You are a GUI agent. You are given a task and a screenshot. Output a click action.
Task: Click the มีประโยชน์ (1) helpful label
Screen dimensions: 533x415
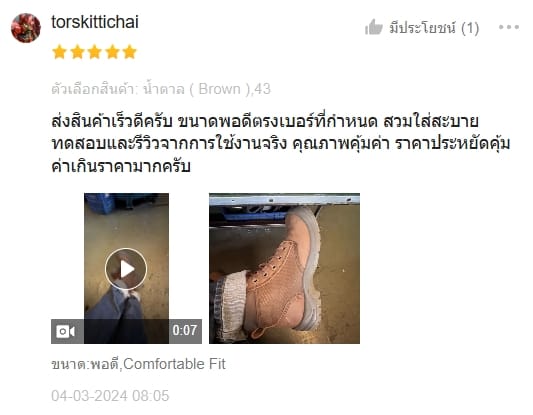434,28
